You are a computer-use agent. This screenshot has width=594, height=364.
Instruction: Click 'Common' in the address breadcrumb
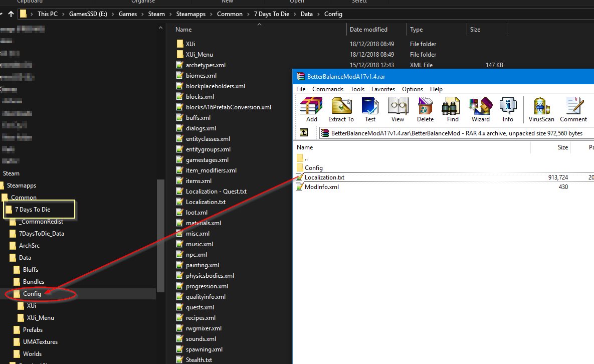230,14
